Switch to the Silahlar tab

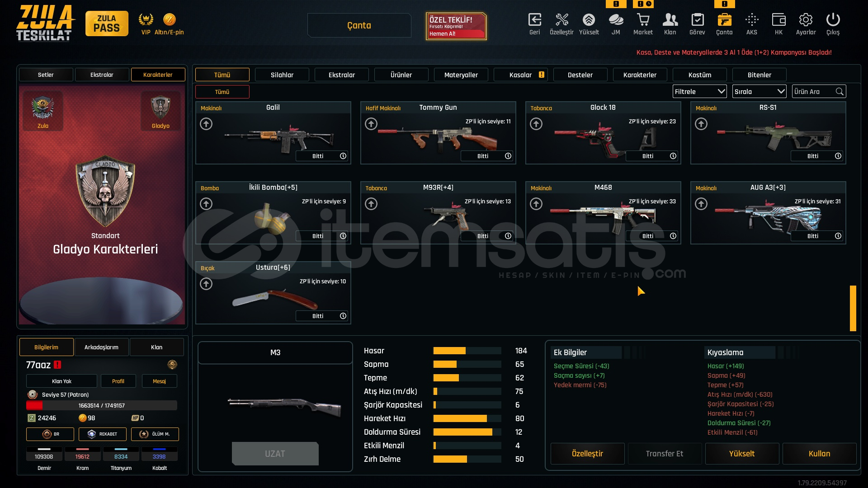tap(282, 75)
